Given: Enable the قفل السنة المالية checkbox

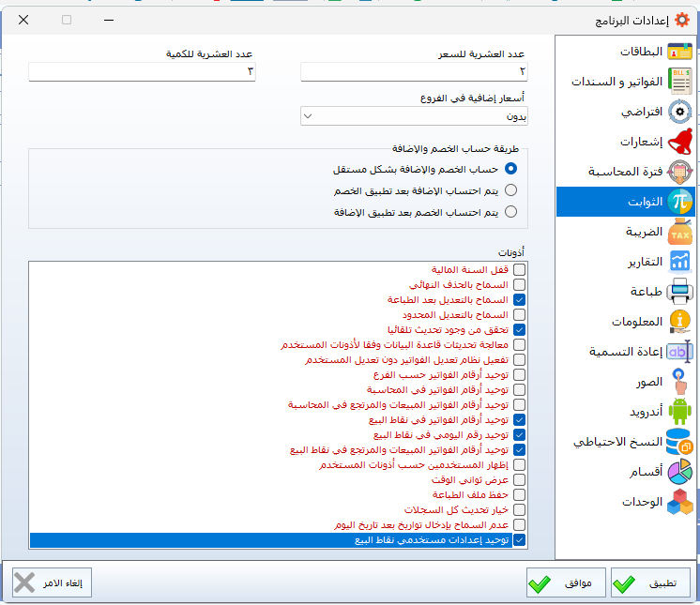Looking at the screenshot, I should 519,270.
